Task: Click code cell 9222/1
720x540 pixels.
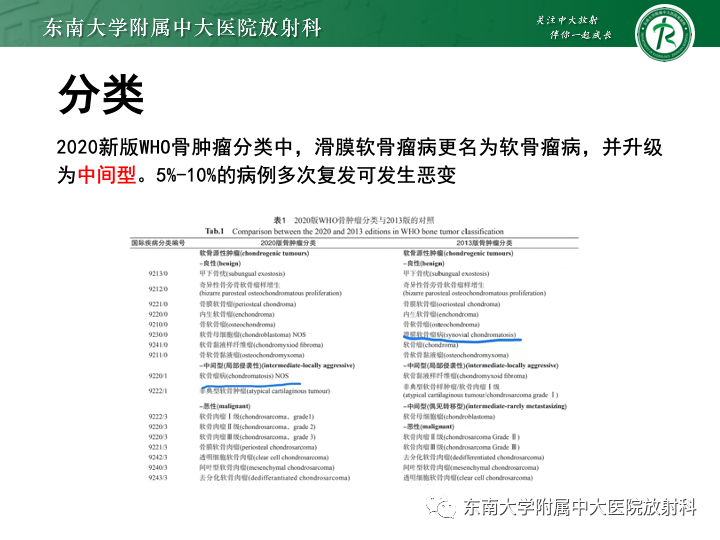Action: pyautogui.click(x=158, y=391)
